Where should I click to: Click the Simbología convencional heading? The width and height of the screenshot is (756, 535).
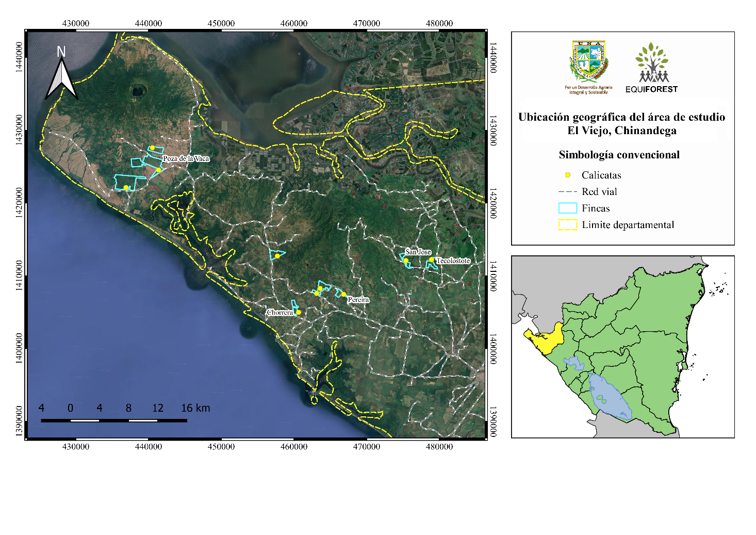point(620,154)
